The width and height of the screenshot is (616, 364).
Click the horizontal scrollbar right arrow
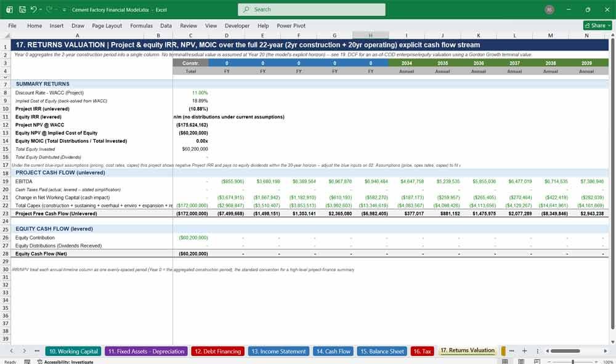tap(606, 351)
